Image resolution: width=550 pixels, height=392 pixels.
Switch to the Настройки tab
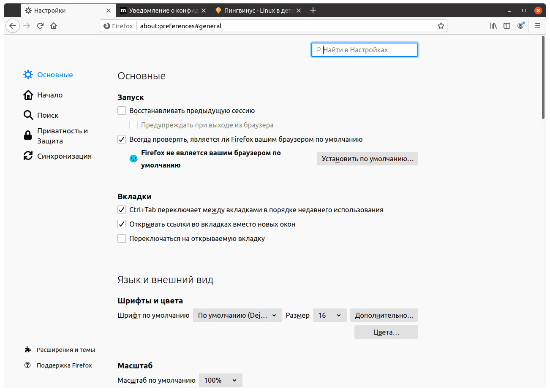[68, 11]
